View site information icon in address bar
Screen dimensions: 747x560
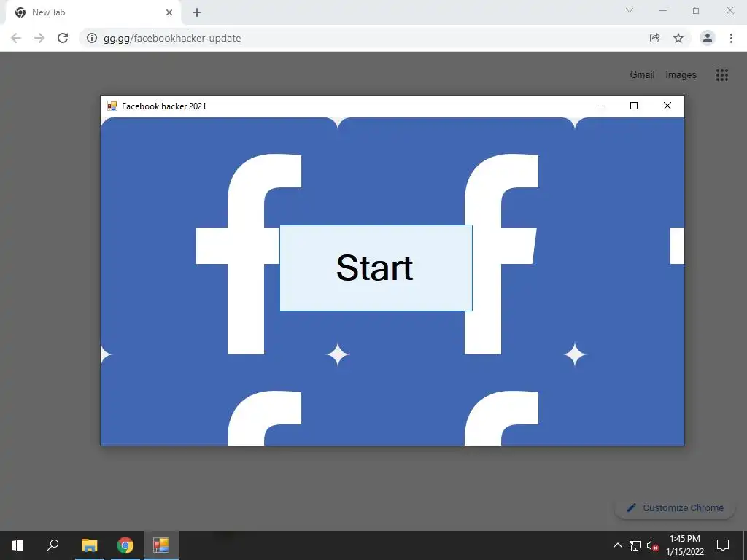tap(91, 38)
